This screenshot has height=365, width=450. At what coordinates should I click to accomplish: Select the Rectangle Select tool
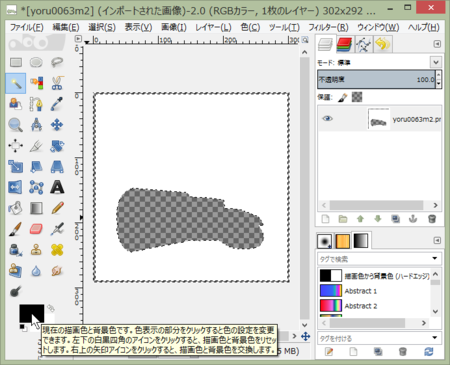16,62
